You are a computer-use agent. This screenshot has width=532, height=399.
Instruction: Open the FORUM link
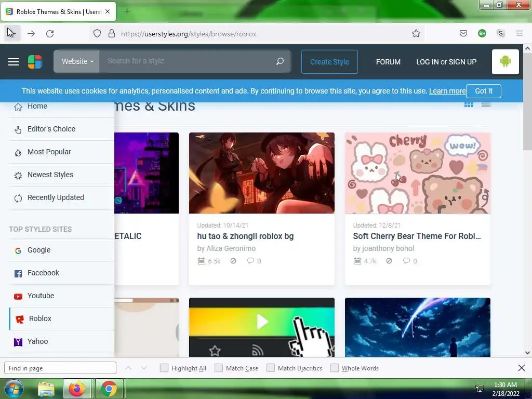[388, 62]
